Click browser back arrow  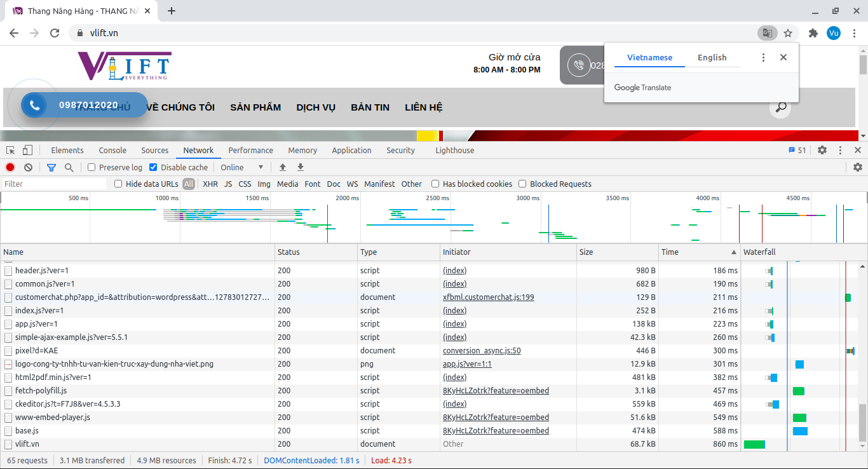click(14, 33)
